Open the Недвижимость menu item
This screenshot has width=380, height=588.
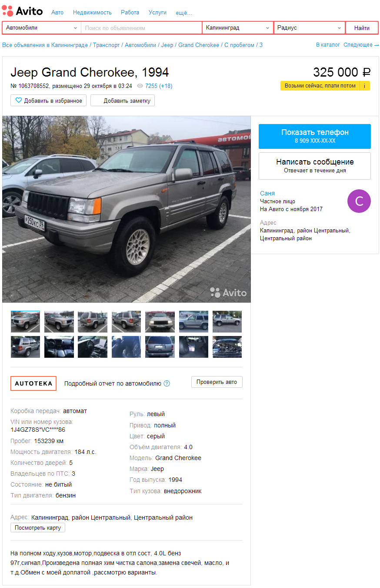[x=92, y=13]
